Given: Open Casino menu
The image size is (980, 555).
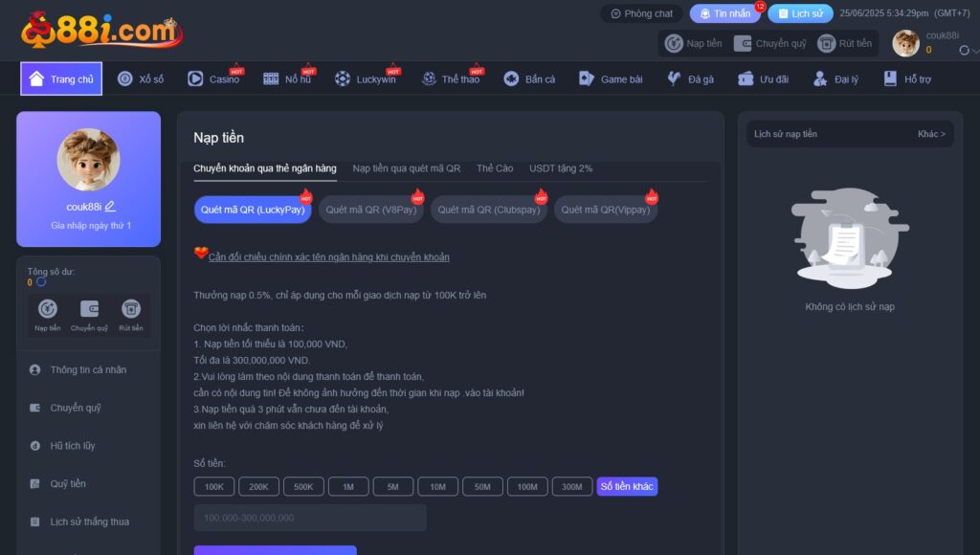Looking at the screenshot, I should coord(214,79).
